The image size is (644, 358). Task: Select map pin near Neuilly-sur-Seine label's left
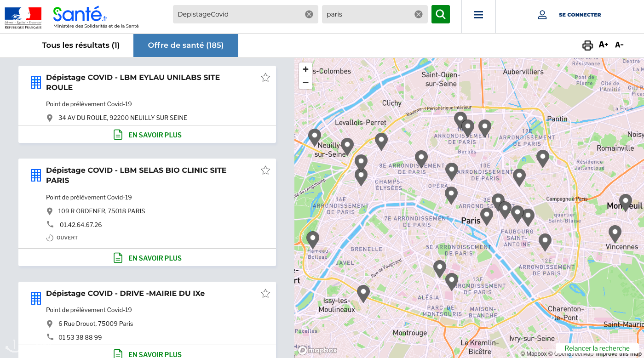[315, 136]
